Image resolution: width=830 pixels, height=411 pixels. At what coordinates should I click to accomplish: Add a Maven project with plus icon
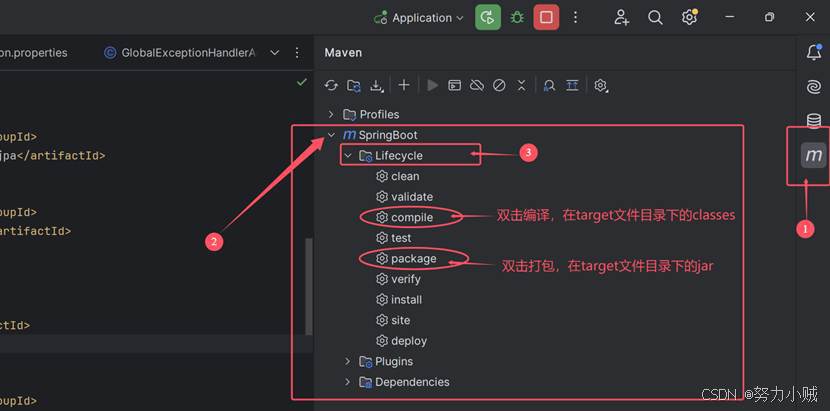(404, 86)
